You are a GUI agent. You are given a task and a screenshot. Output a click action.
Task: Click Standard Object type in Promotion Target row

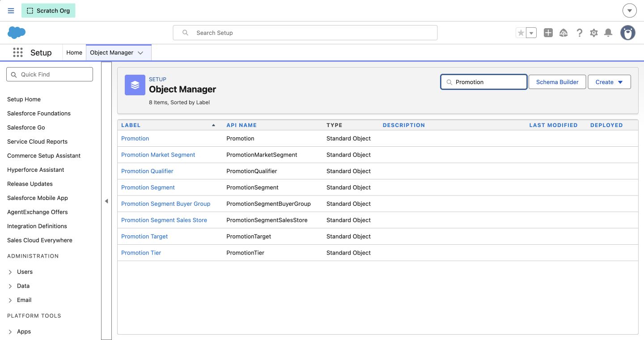[x=348, y=236]
